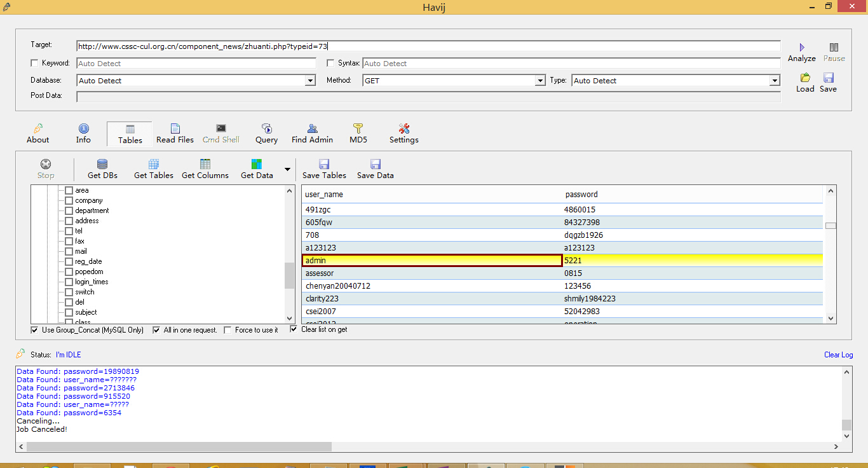This screenshot has height=468, width=868.
Task: Check the popedom column checkbox
Action: (x=69, y=272)
